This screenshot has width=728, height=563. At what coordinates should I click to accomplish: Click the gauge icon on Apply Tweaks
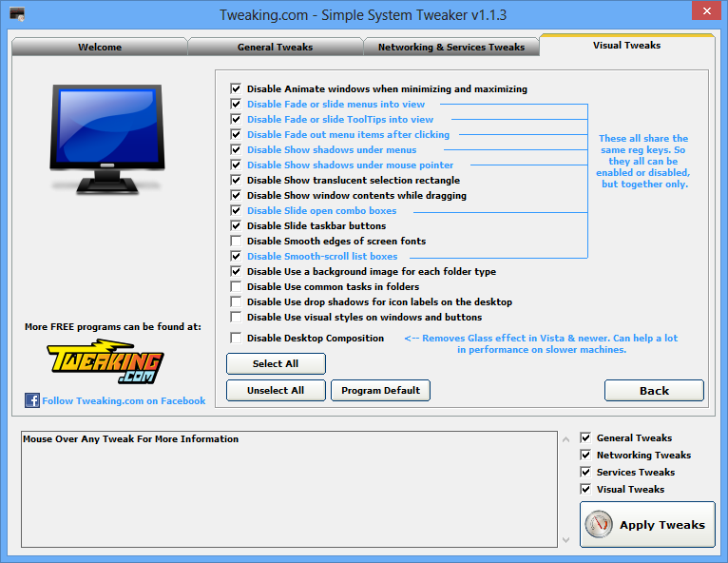point(599,524)
